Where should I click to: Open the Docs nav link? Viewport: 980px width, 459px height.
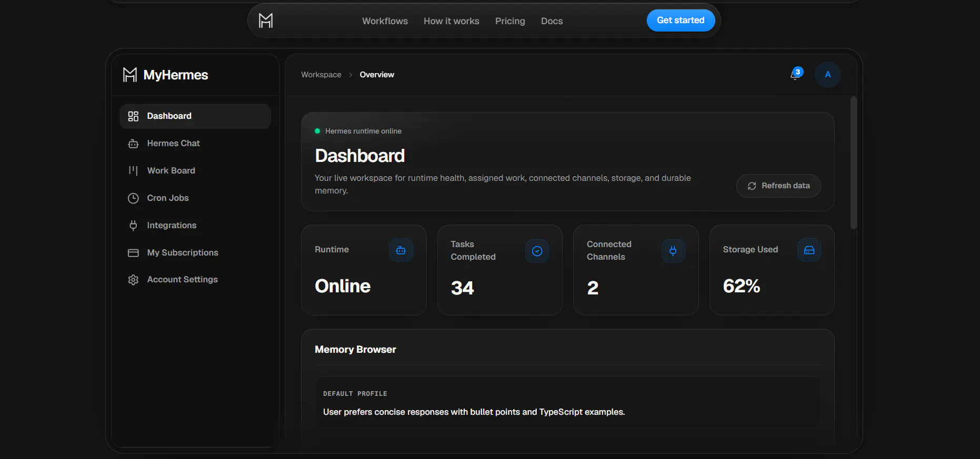point(552,21)
